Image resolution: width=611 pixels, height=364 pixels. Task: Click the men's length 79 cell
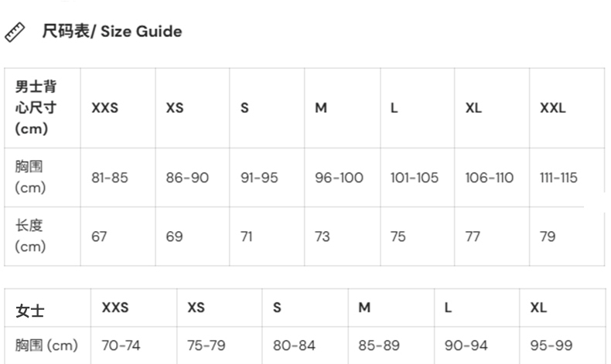(x=548, y=236)
